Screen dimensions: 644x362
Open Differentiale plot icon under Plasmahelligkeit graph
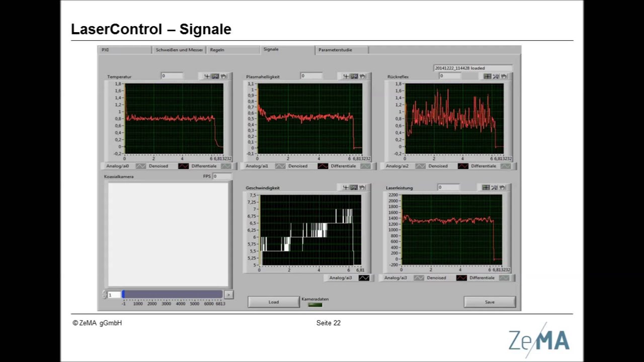pos(365,166)
